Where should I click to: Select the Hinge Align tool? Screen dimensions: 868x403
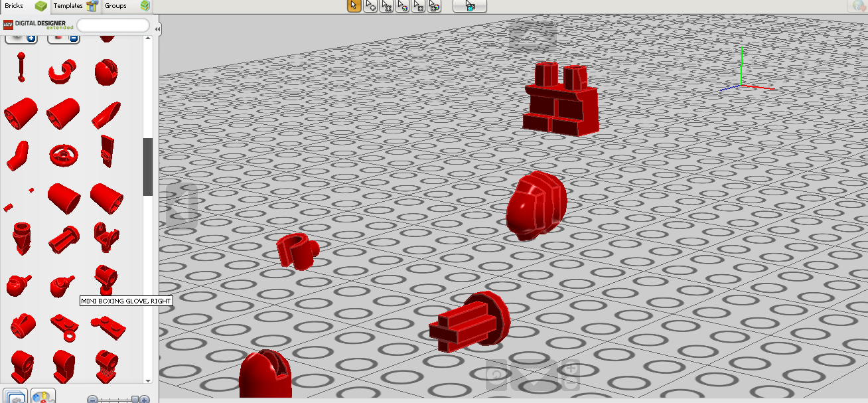tap(402, 6)
